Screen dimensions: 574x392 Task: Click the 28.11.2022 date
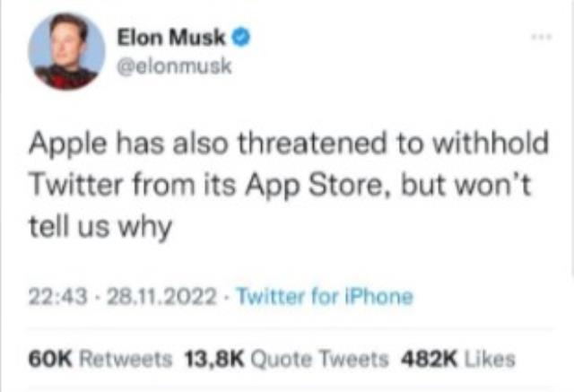[x=161, y=296]
